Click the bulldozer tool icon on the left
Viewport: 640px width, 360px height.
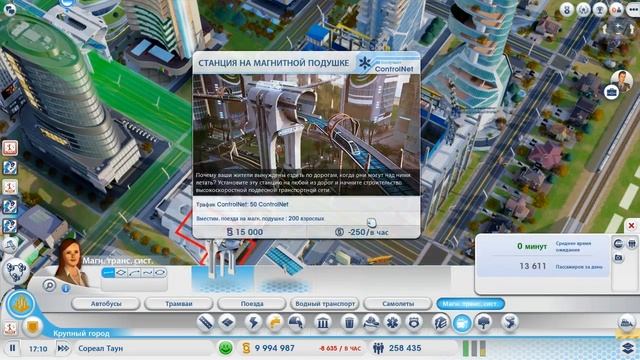(x=10, y=245)
